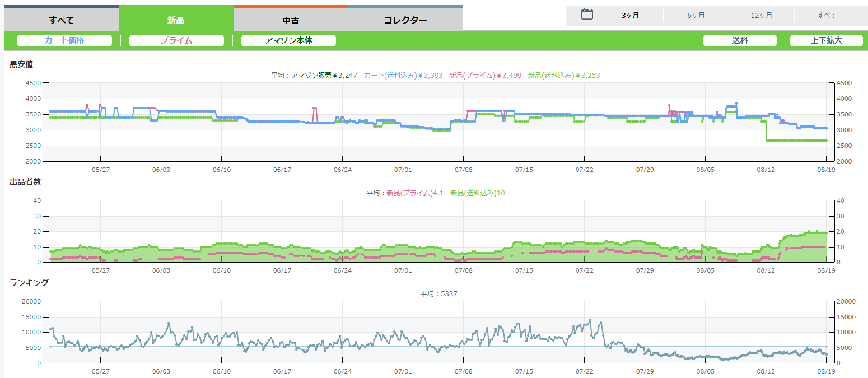Click アマゾン販売 average legend in price chart

pos(324,75)
